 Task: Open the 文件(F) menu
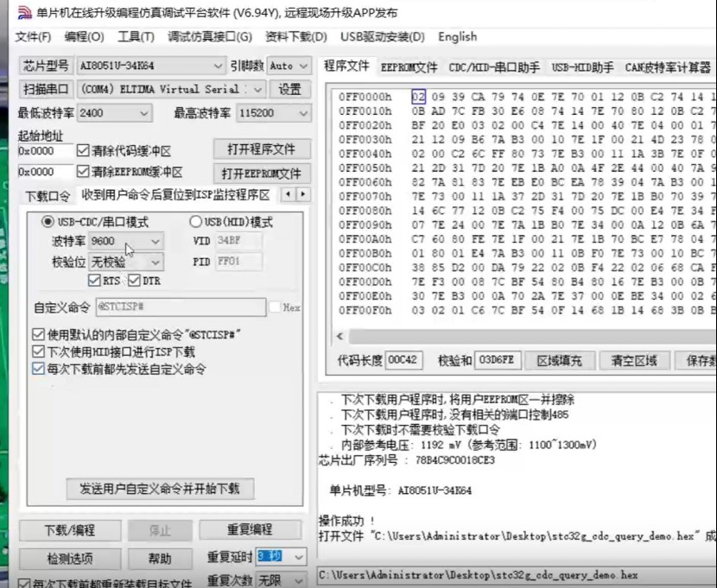(33, 36)
